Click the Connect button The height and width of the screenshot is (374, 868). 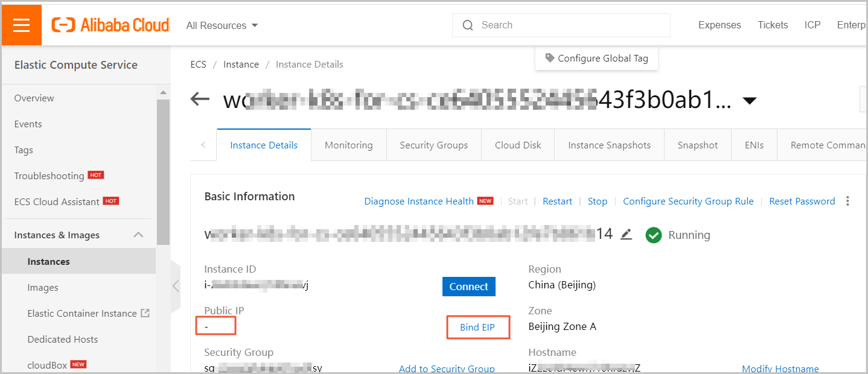468,287
